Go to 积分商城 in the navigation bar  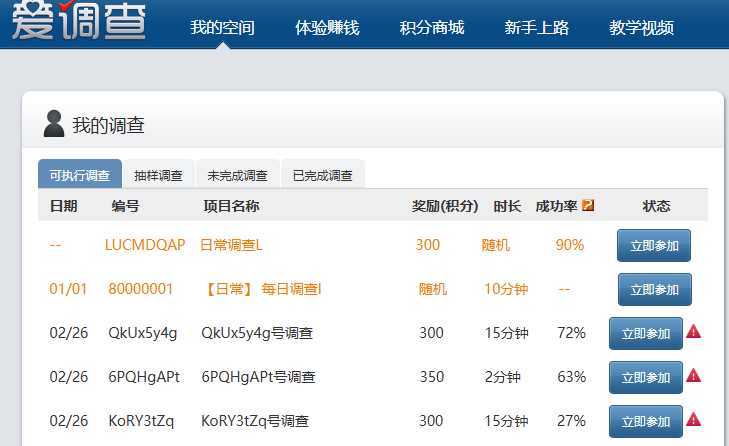point(432,28)
